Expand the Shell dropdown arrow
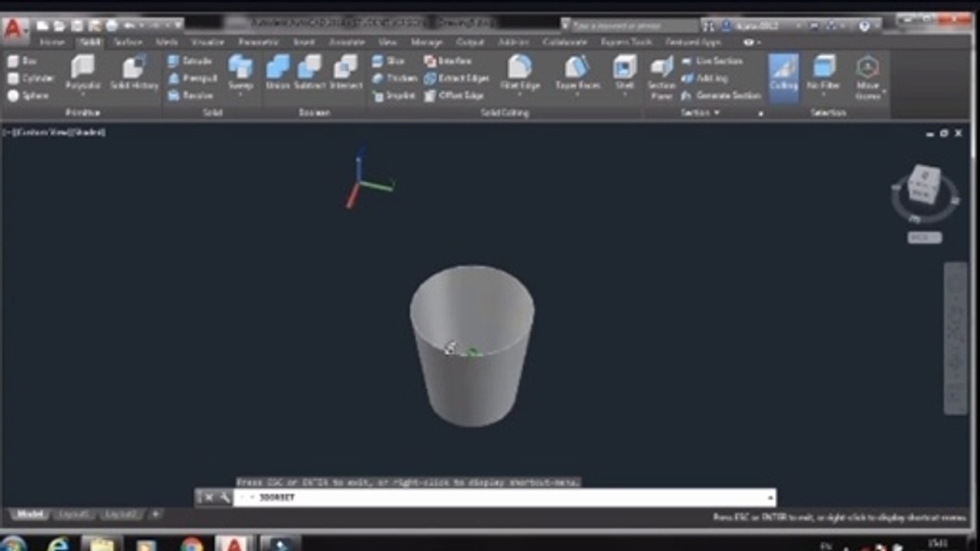980x551 pixels. click(625, 96)
